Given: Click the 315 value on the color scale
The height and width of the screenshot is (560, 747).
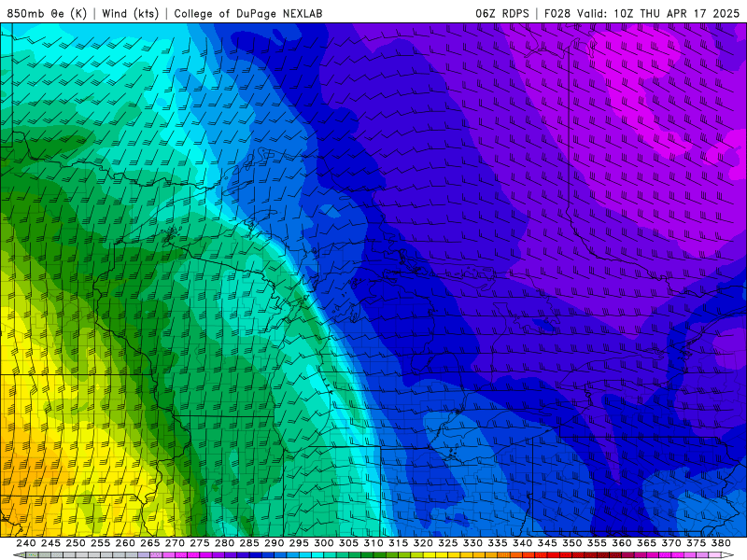Looking at the screenshot, I should click(399, 543).
